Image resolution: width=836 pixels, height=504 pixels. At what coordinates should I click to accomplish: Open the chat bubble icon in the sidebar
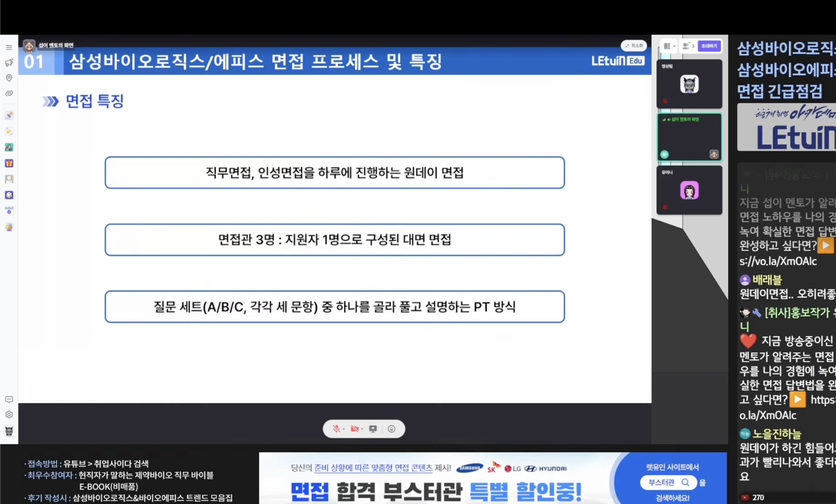click(9, 399)
